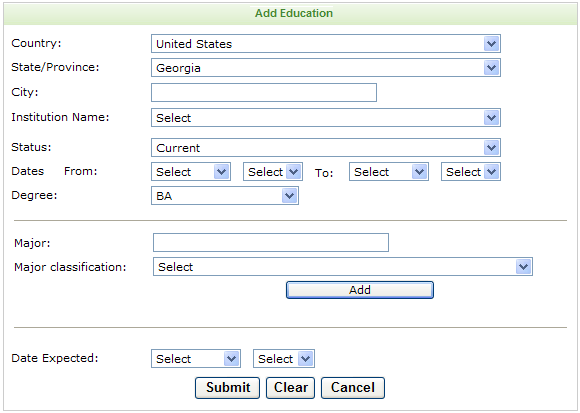The height and width of the screenshot is (413, 580).
Task: Open the Dates From month dropdown
Action: click(x=191, y=172)
